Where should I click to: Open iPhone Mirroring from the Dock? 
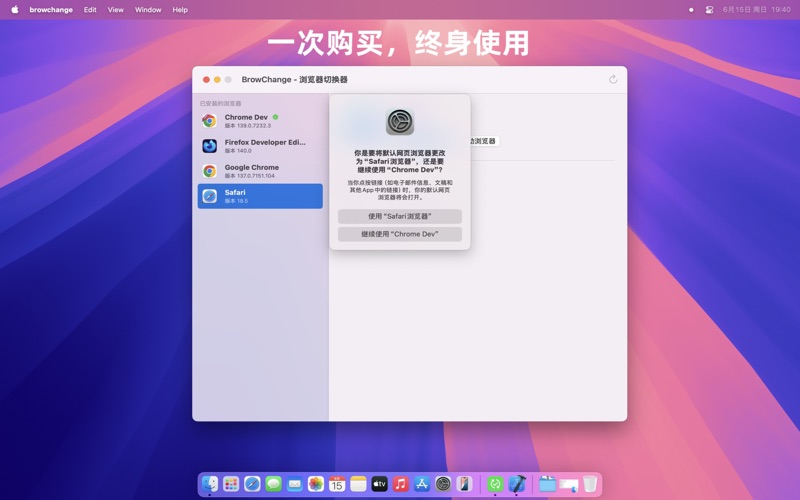(x=464, y=484)
